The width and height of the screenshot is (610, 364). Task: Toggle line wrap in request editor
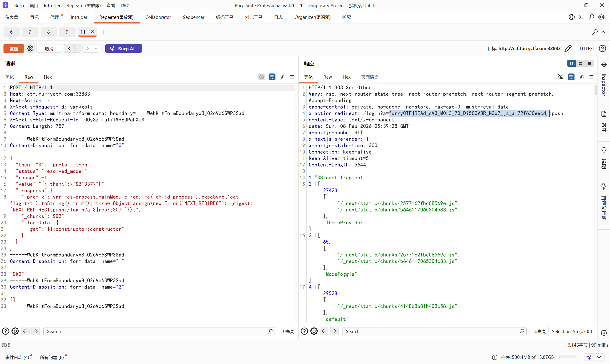(272, 77)
